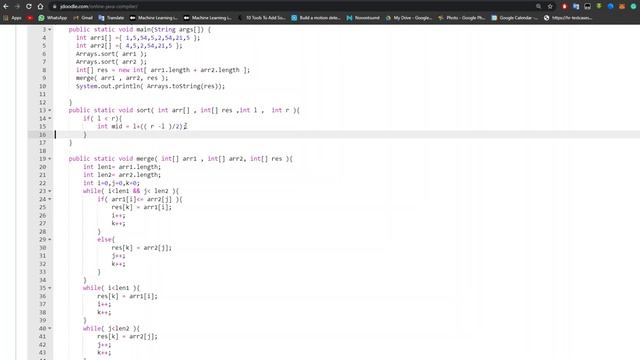This screenshot has width=640, height=360.
Task: Open the '10 Tools To Add So...' bookmark
Action: point(261,18)
